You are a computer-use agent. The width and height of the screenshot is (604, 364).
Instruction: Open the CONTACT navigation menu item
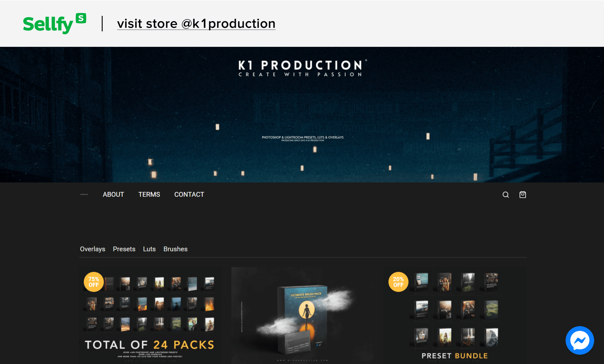click(x=189, y=194)
